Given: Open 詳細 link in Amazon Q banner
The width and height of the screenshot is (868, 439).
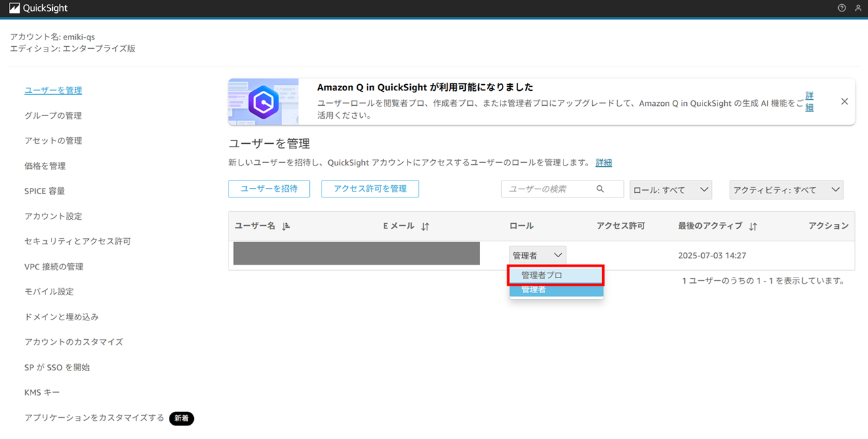Looking at the screenshot, I should 809,101.
